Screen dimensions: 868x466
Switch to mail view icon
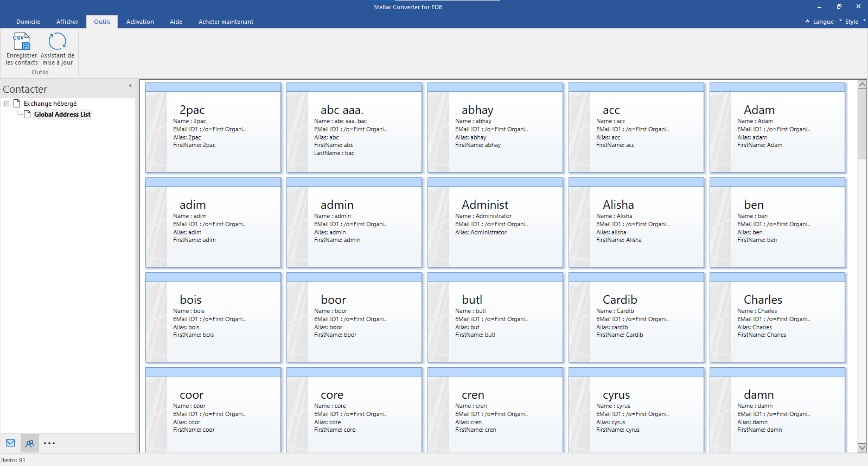[x=10, y=443]
